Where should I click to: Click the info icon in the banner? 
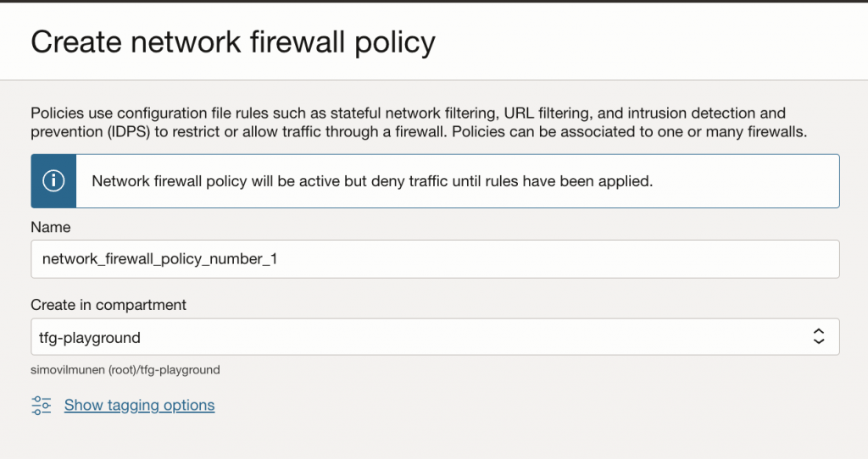53,181
